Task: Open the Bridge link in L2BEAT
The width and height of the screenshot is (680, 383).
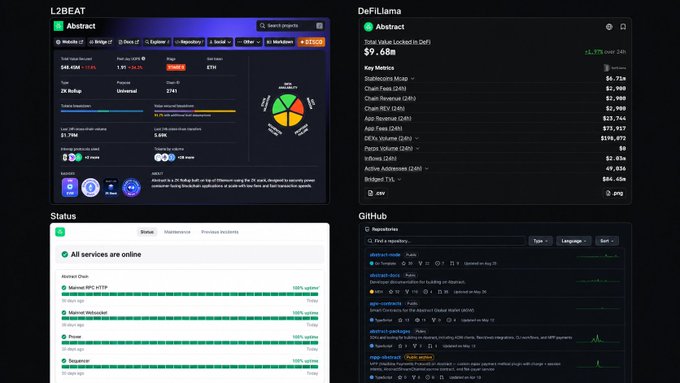Action: 100,42
